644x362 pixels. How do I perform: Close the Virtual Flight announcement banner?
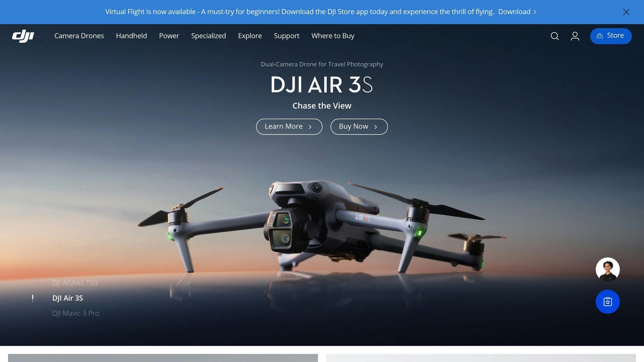626,12
